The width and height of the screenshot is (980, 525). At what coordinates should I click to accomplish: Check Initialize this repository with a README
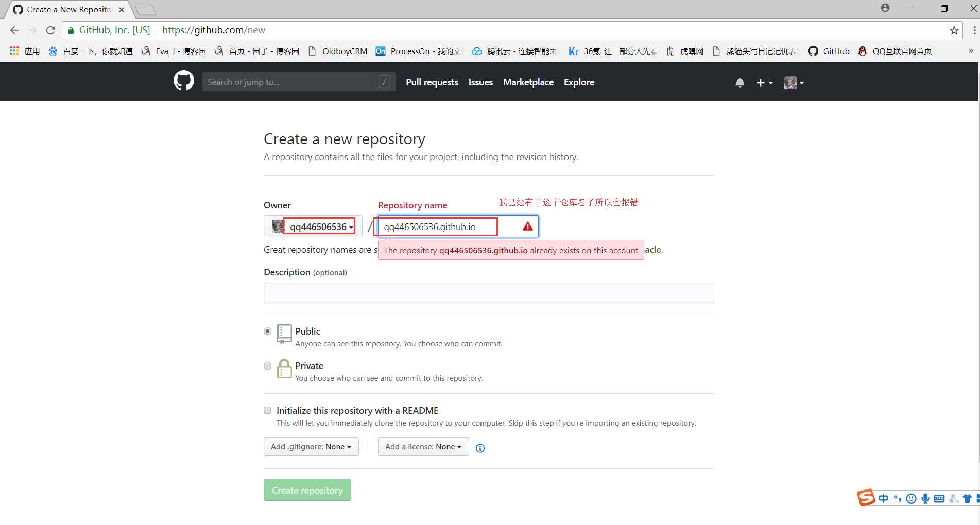(x=267, y=410)
